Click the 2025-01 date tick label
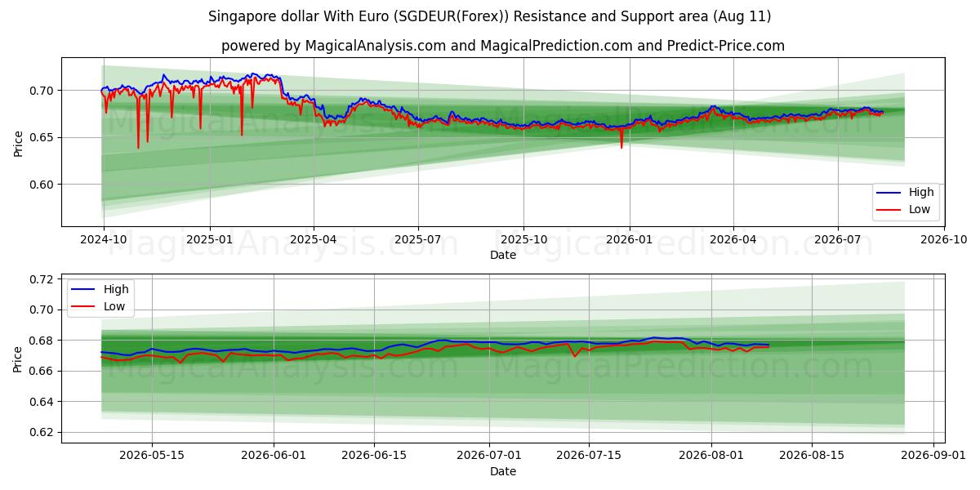The image size is (980, 490). pyautogui.click(x=210, y=239)
